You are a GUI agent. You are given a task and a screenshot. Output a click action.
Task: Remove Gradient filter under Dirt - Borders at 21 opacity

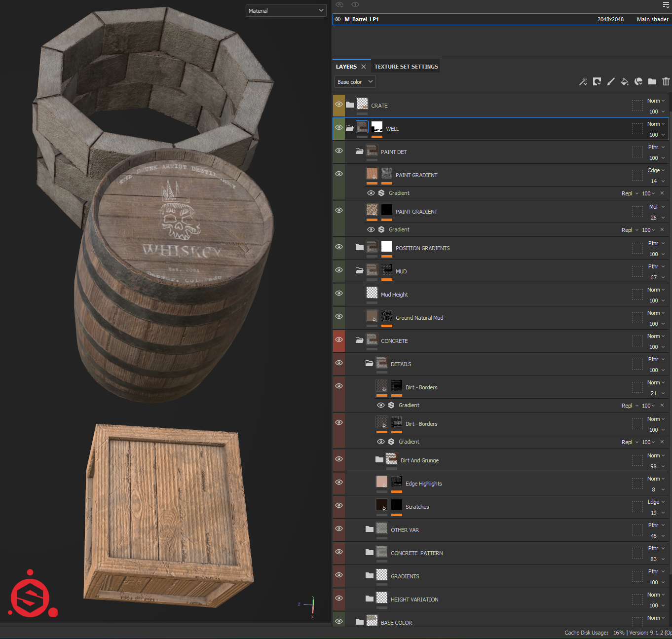[662, 405]
